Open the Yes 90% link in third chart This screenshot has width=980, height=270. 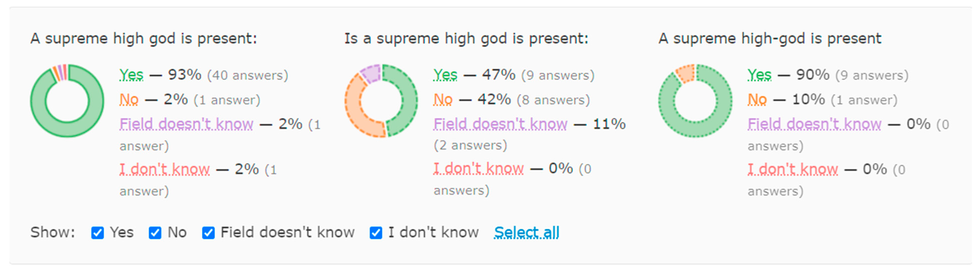point(760,75)
